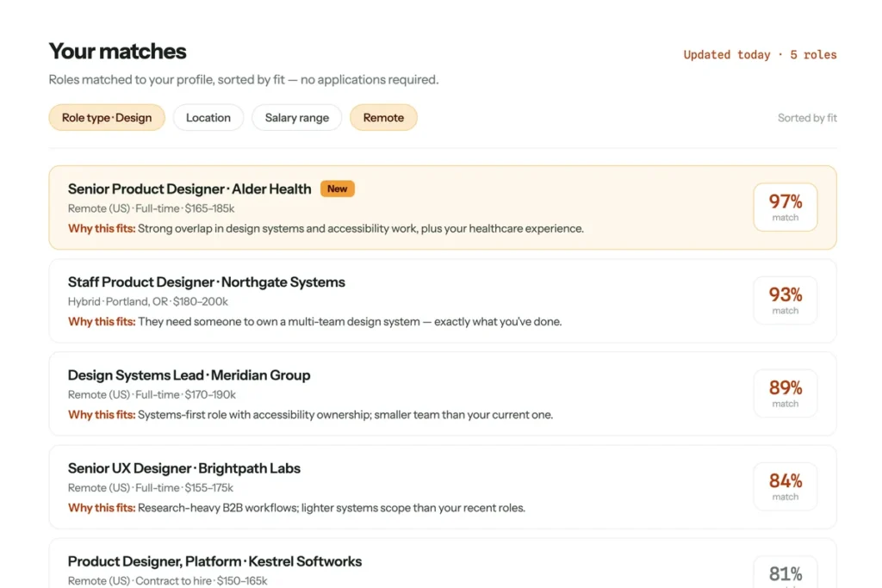882x588 pixels.
Task: Click Updated today · 5 roles text
Action: (760, 54)
